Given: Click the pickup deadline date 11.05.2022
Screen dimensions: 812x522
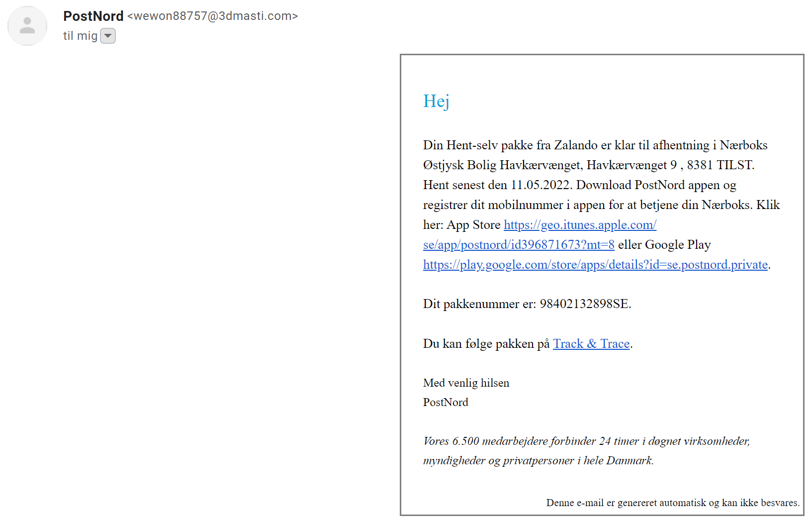Looking at the screenshot, I should pos(541,185).
